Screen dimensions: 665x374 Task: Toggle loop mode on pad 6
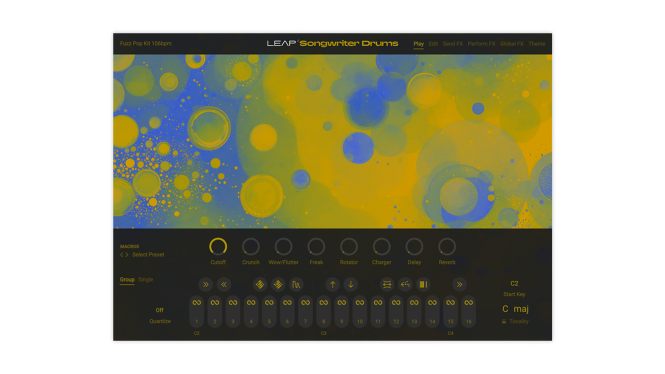287,302
